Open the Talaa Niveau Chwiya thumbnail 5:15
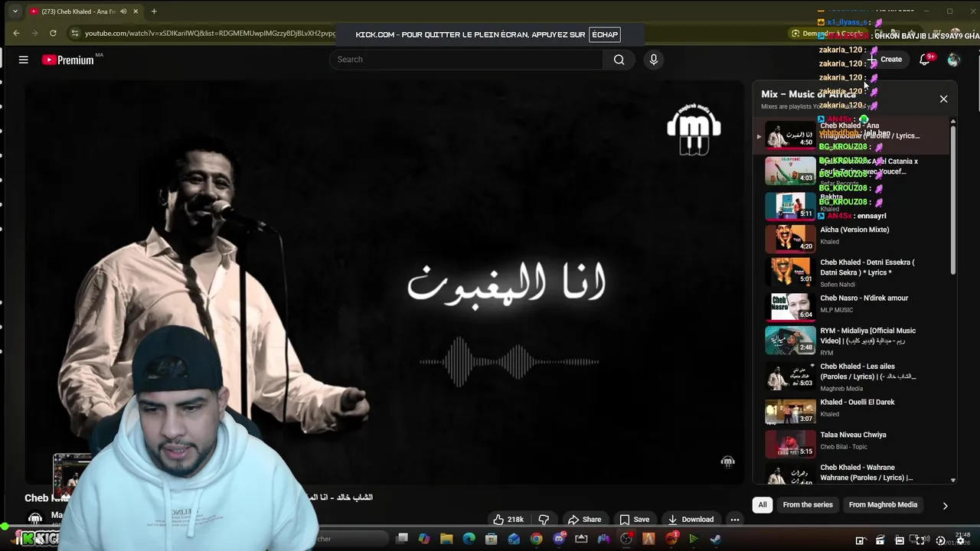980x551 pixels. coord(790,444)
